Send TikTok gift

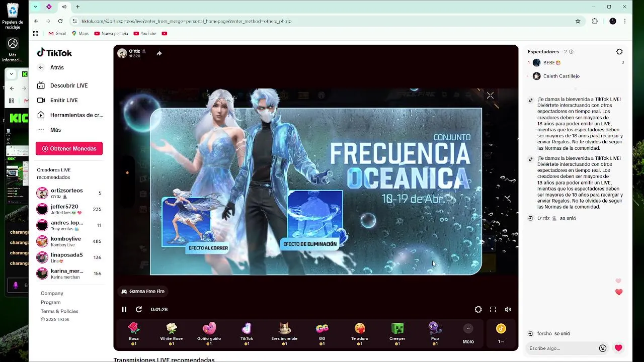247,334
